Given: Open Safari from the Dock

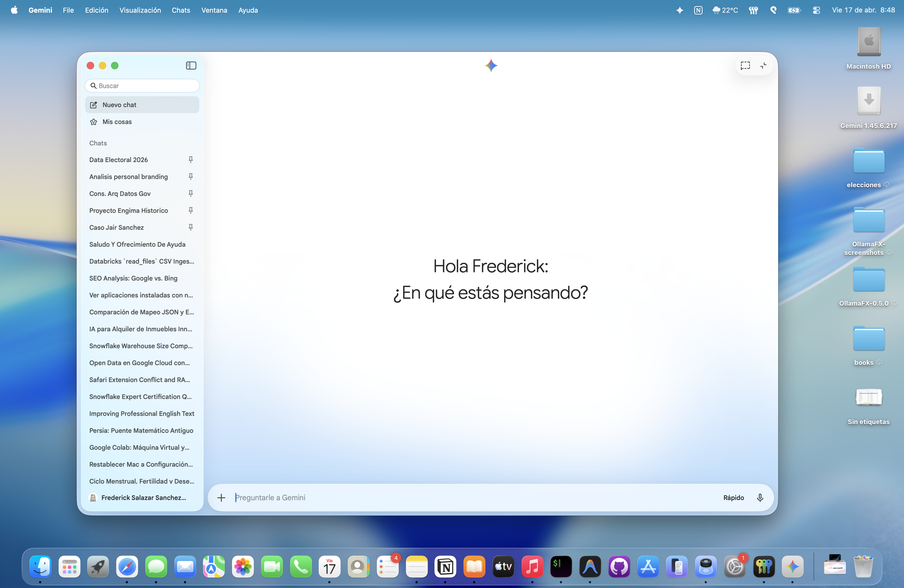Looking at the screenshot, I should 127,566.
